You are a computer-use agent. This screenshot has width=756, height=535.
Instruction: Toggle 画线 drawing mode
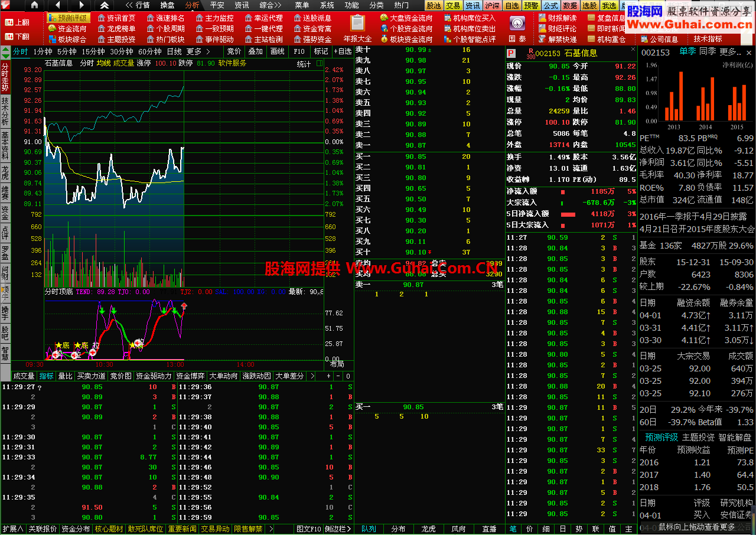coord(277,51)
